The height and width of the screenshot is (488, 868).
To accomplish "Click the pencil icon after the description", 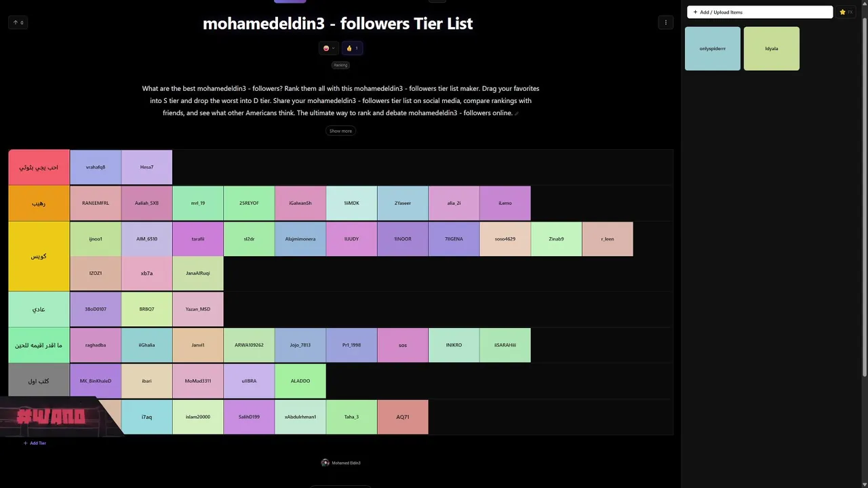I will click(517, 114).
